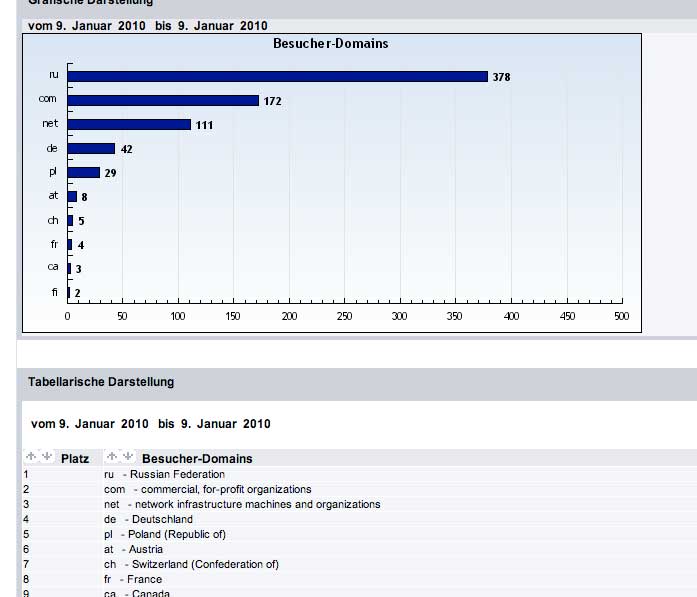The image size is (697, 597).
Task: Click the com bar showing 172
Action: click(x=163, y=100)
